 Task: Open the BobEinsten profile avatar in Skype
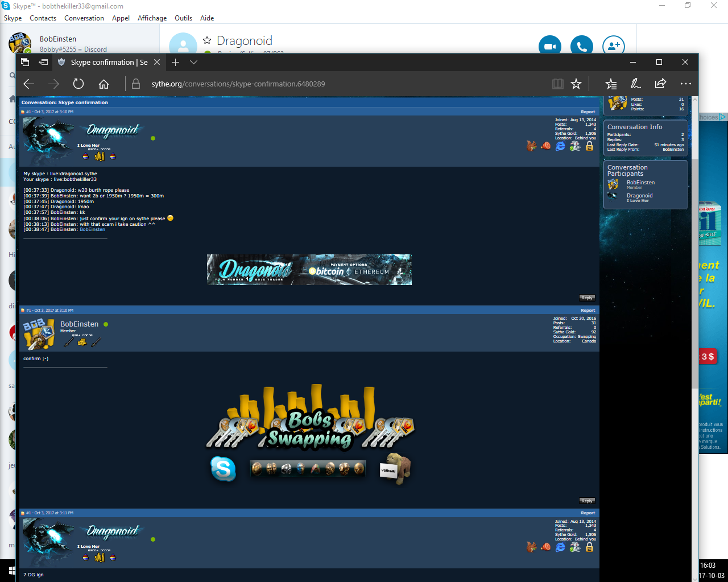point(20,43)
